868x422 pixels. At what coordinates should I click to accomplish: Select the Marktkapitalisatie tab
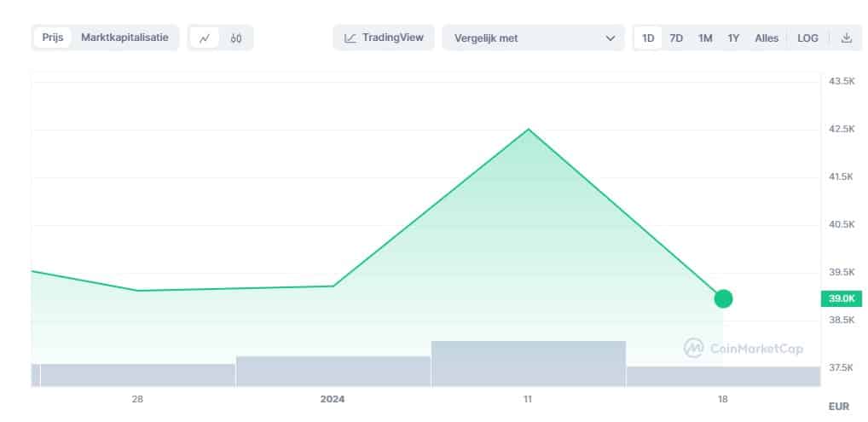[x=124, y=38]
